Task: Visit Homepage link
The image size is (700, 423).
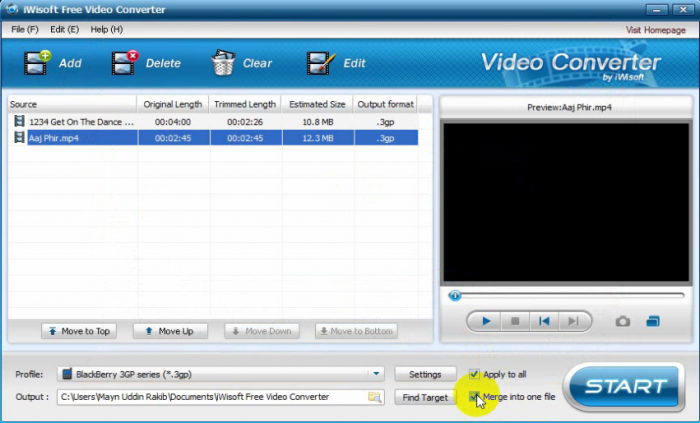Action: (655, 30)
